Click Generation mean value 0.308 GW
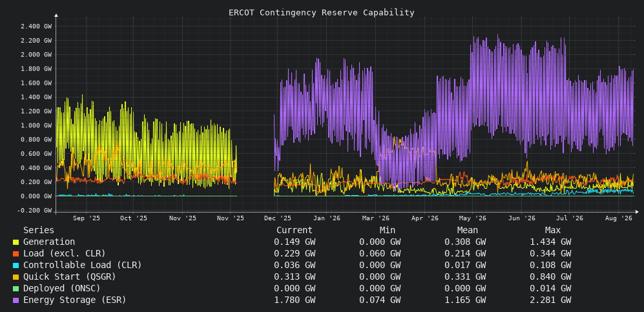This screenshot has height=312, width=644. tap(465, 242)
